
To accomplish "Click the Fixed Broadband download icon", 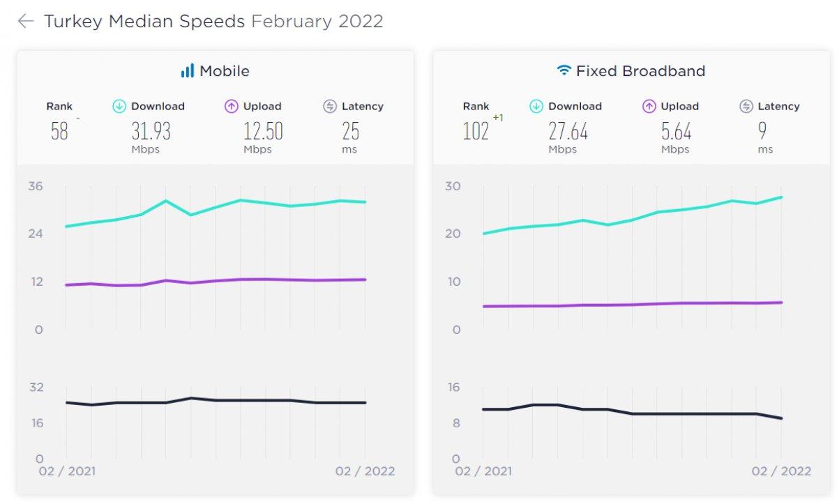I will point(536,107).
